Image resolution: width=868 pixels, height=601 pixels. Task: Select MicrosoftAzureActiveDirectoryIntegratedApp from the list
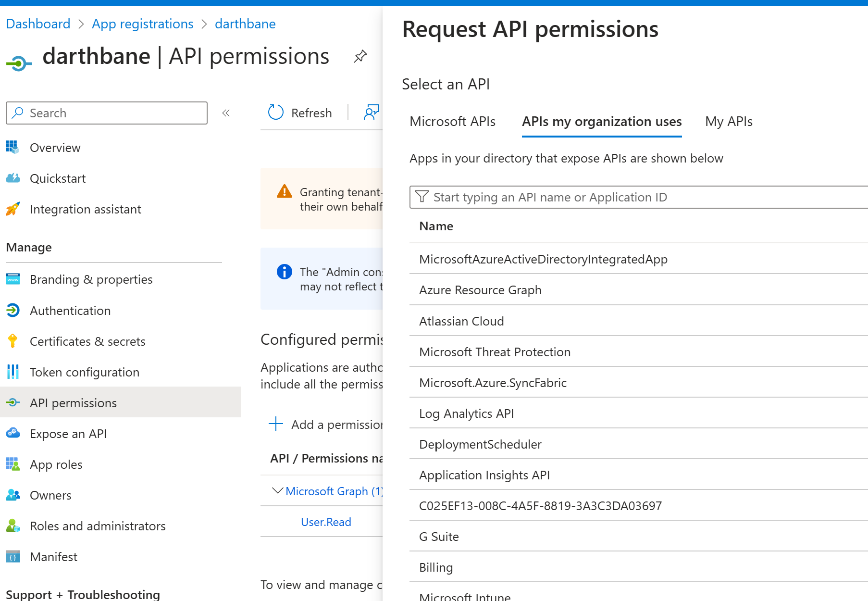click(639, 259)
